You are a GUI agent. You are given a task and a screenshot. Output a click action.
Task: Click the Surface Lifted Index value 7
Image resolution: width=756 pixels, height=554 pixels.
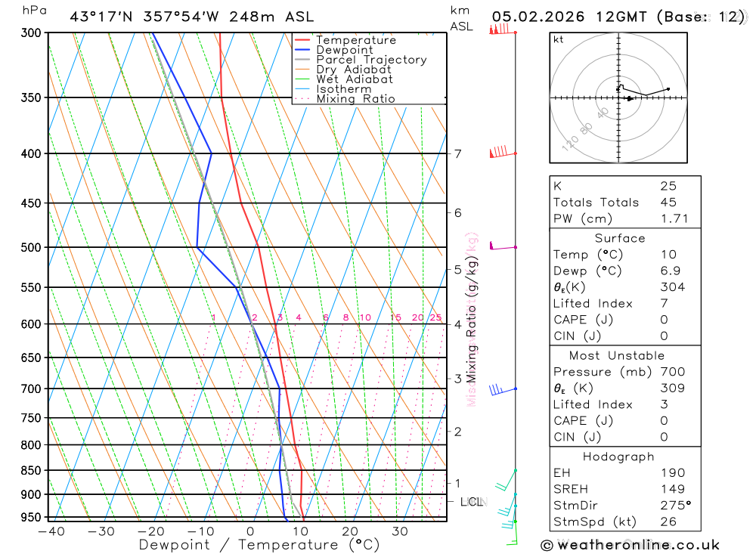click(x=664, y=304)
